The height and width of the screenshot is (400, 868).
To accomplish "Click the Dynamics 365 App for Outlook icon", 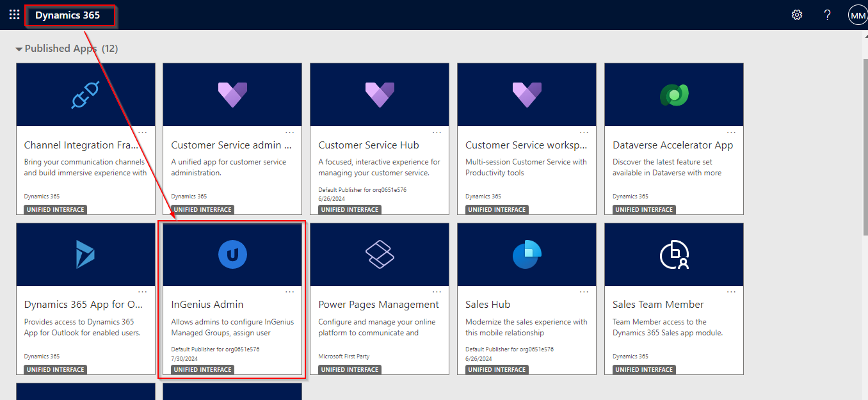I will 85,255.
